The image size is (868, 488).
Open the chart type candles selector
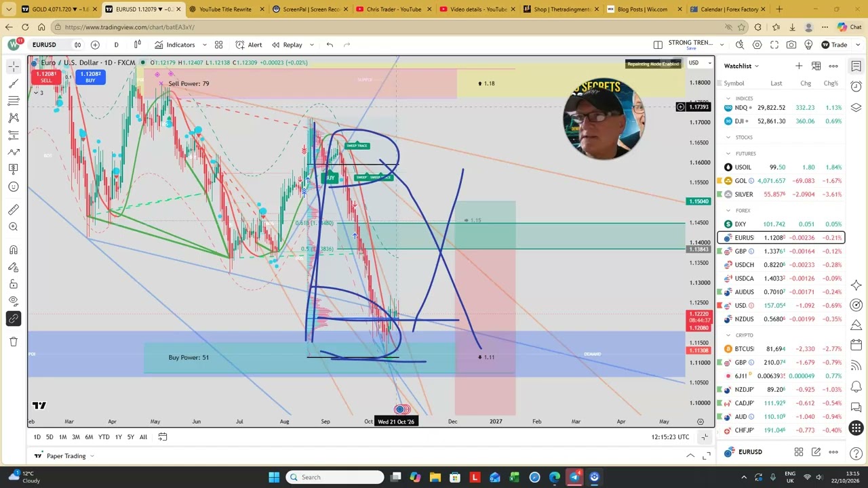click(137, 45)
